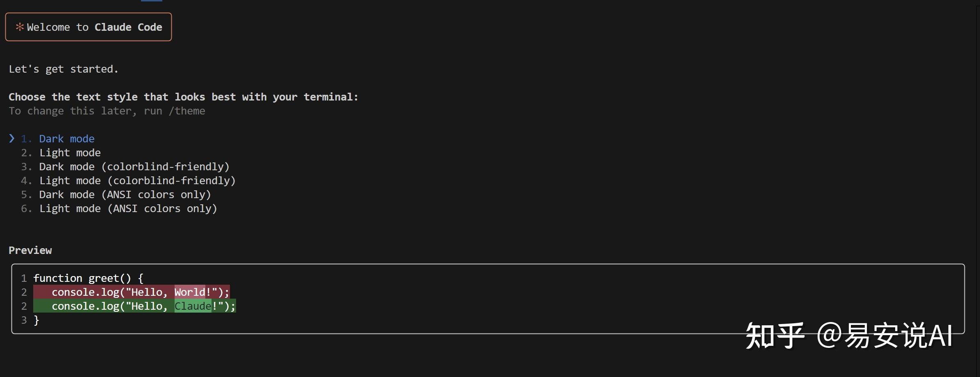980x377 pixels.
Task: Click the function greet() code line
Action: tap(88, 278)
